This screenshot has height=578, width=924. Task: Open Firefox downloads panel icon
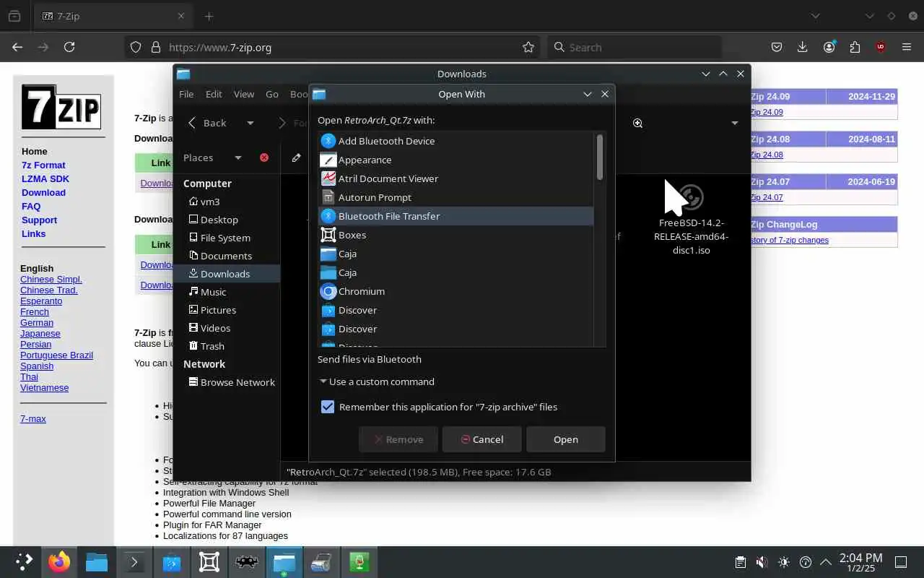coord(803,47)
